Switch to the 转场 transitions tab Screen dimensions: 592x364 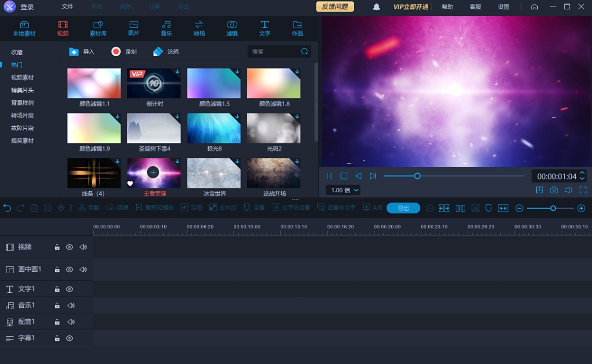[x=199, y=28]
